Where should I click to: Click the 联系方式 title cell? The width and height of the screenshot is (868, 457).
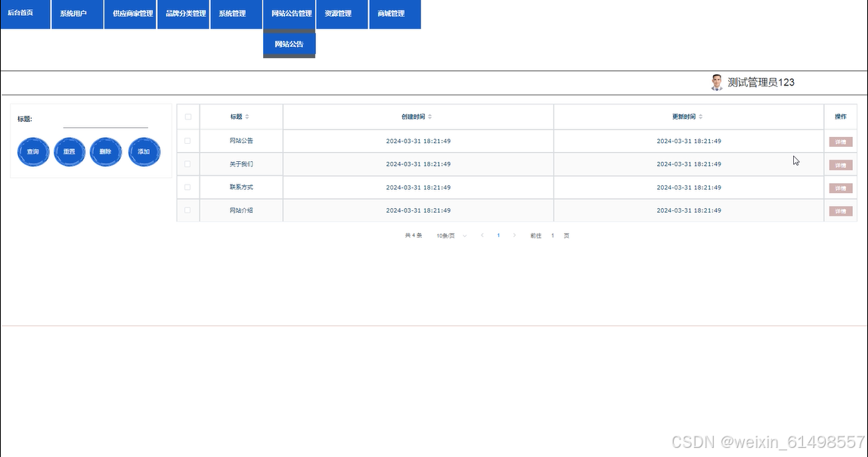(x=241, y=187)
